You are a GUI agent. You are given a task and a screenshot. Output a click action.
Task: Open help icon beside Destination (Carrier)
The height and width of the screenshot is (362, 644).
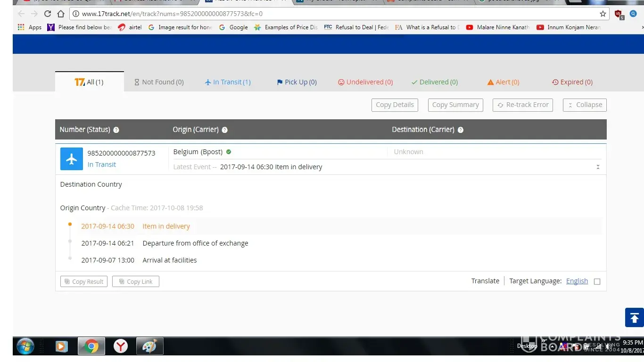coord(461,130)
